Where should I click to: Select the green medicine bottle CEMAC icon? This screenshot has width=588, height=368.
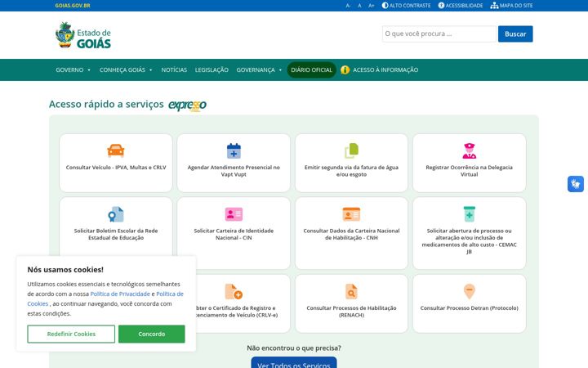469,214
